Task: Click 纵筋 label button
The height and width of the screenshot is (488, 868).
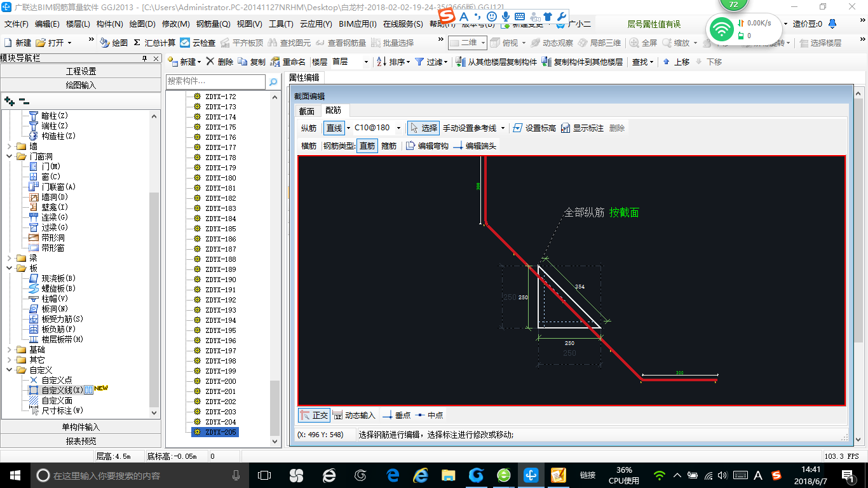Action: pyautogui.click(x=309, y=128)
